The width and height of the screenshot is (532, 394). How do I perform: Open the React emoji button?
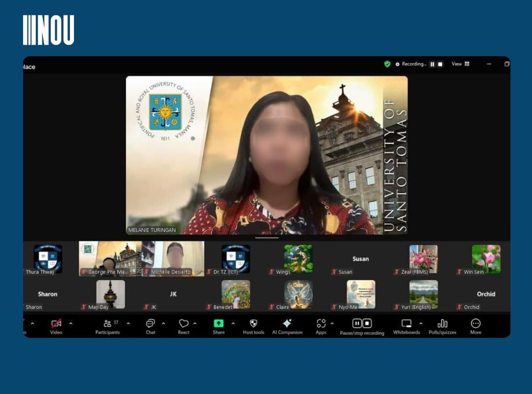(184, 324)
